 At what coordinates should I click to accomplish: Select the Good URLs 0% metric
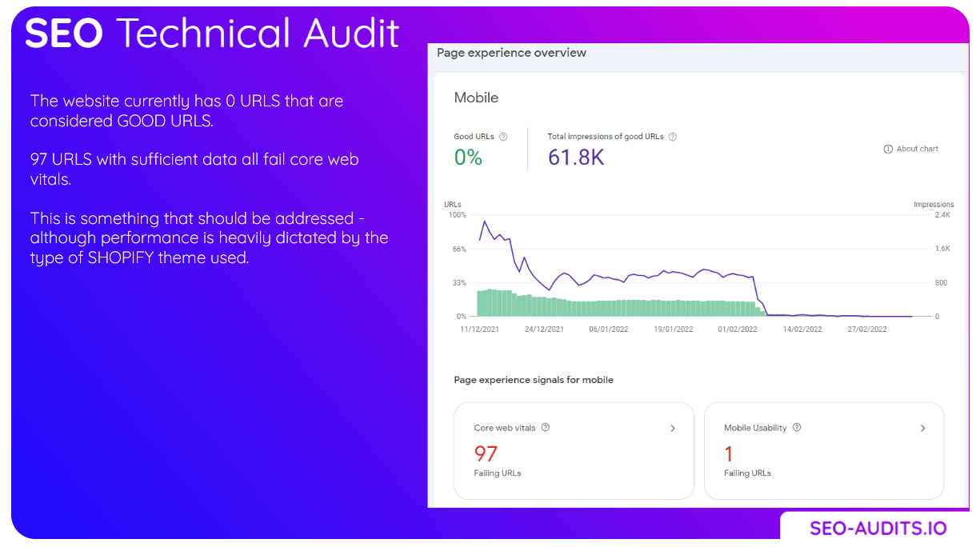tap(468, 158)
